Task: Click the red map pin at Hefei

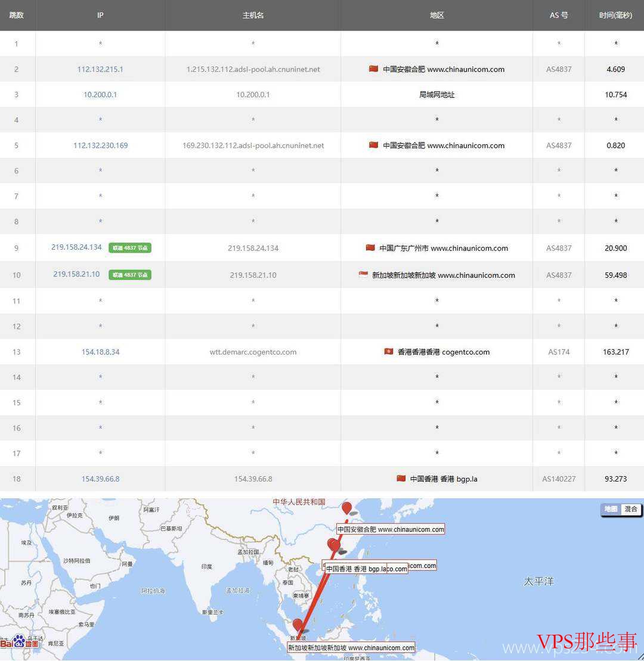Action: 346,508
